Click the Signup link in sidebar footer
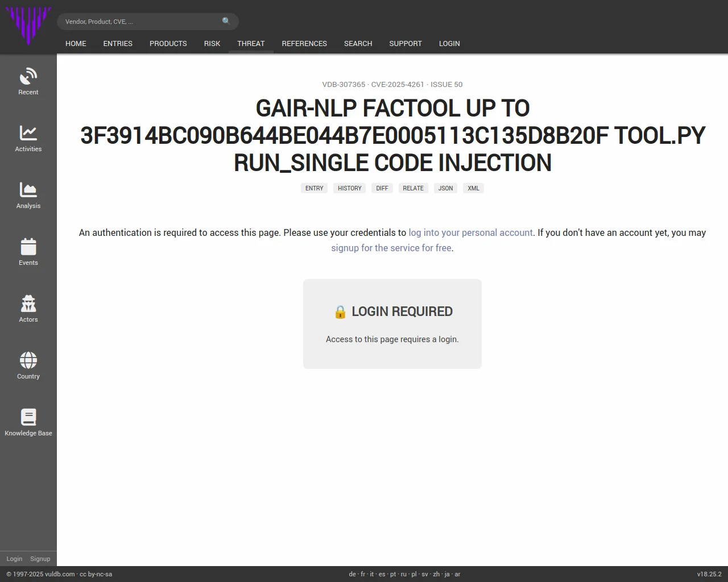The width and height of the screenshot is (728, 582). pos(40,559)
